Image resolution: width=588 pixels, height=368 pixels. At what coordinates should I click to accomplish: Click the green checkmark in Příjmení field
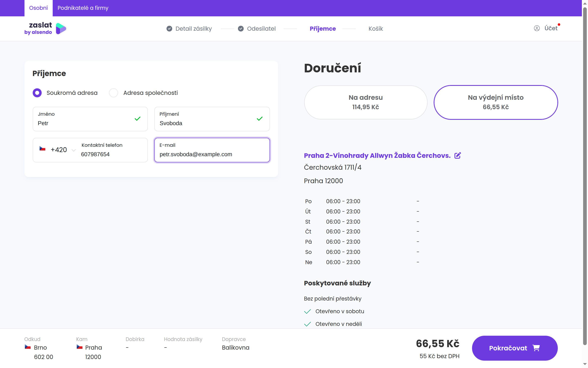click(x=259, y=119)
